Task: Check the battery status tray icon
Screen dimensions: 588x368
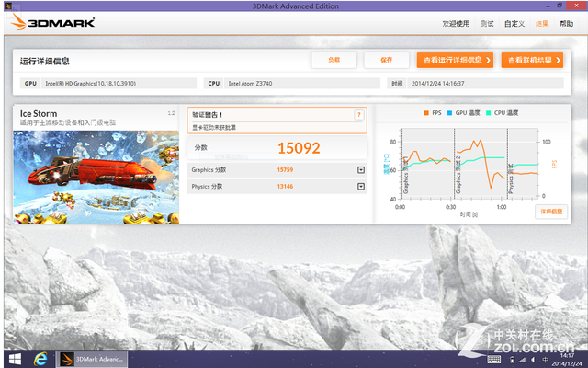Action: (513, 360)
